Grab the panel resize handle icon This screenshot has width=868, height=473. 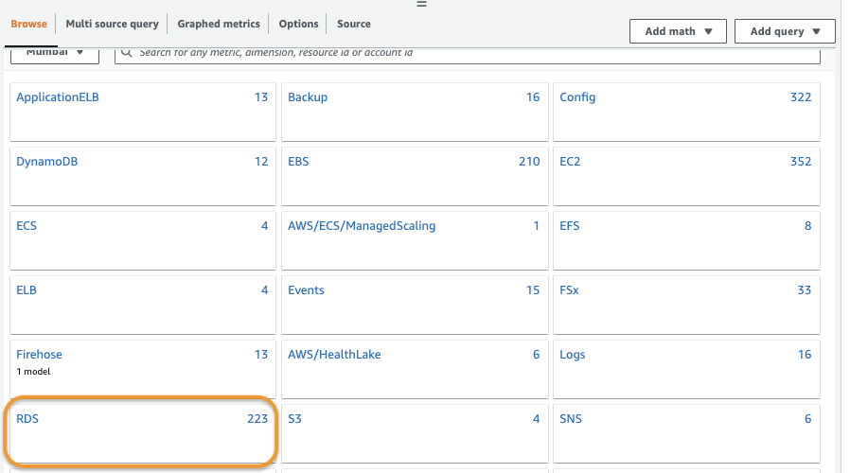pos(421,4)
